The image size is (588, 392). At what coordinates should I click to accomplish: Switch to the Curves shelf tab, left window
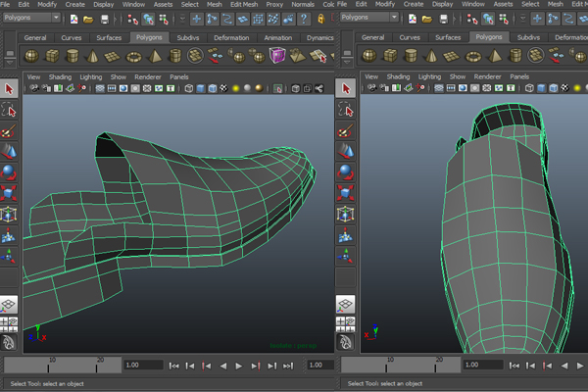point(72,38)
